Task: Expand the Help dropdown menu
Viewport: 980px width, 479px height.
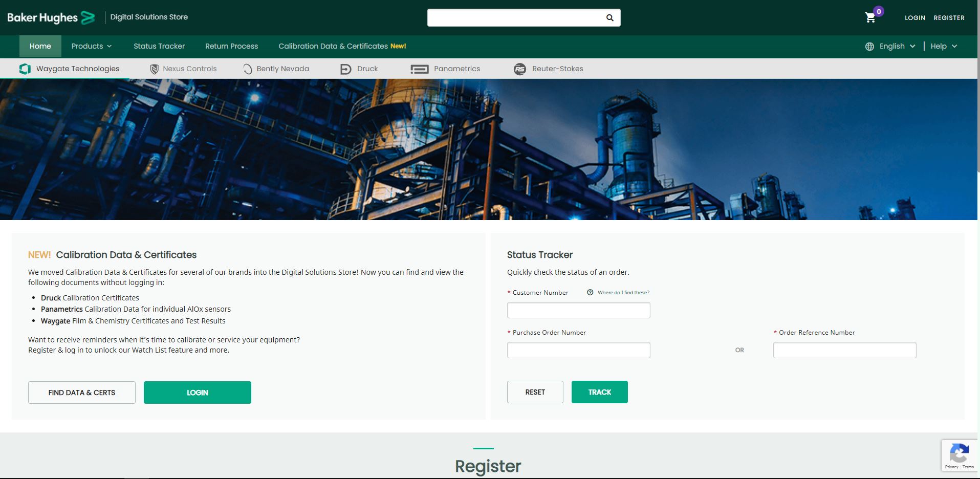Action: 944,46
